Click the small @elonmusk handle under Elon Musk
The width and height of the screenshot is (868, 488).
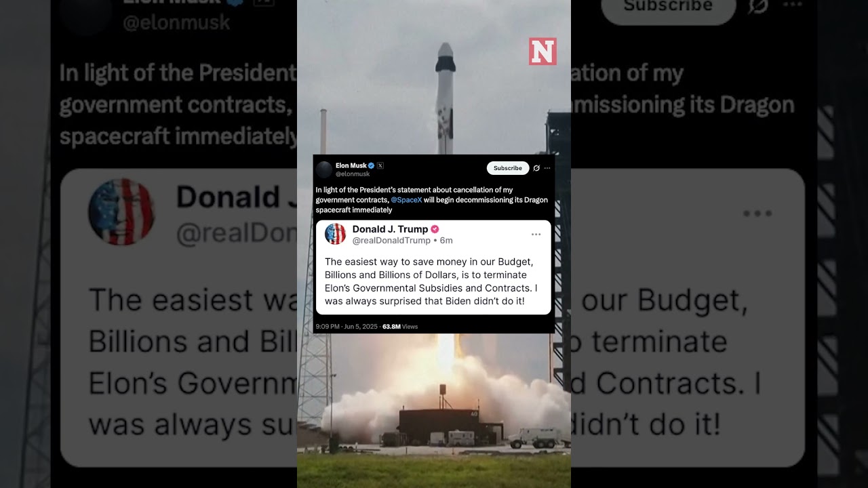tap(353, 174)
